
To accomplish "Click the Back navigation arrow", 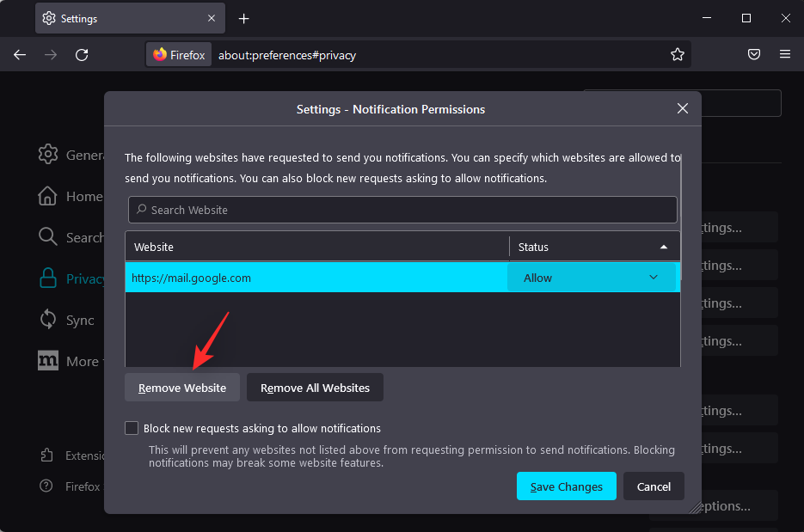I will tap(20, 55).
